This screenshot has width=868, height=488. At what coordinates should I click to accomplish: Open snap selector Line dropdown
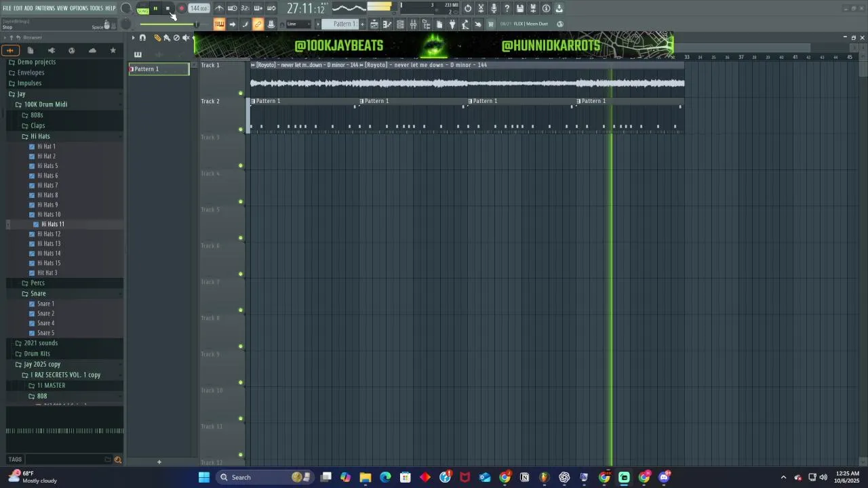pyautogui.click(x=298, y=24)
